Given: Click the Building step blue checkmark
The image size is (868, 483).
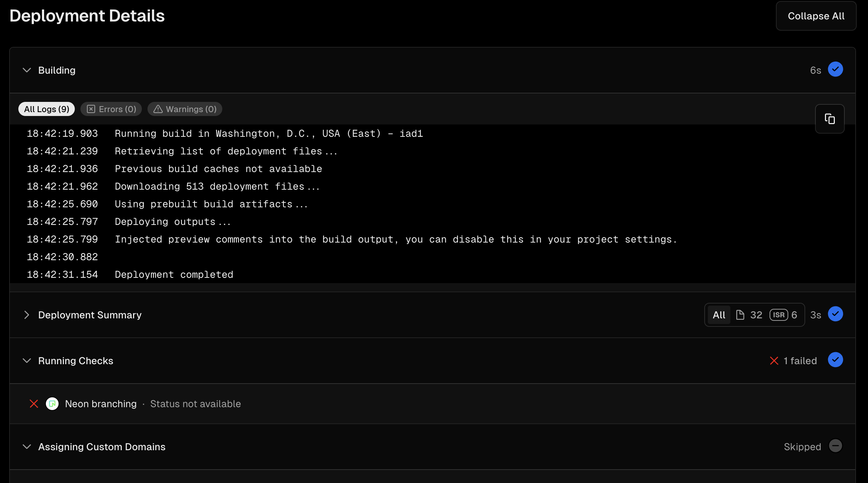Looking at the screenshot, I should pyautogui.click(x=835, y=69).
